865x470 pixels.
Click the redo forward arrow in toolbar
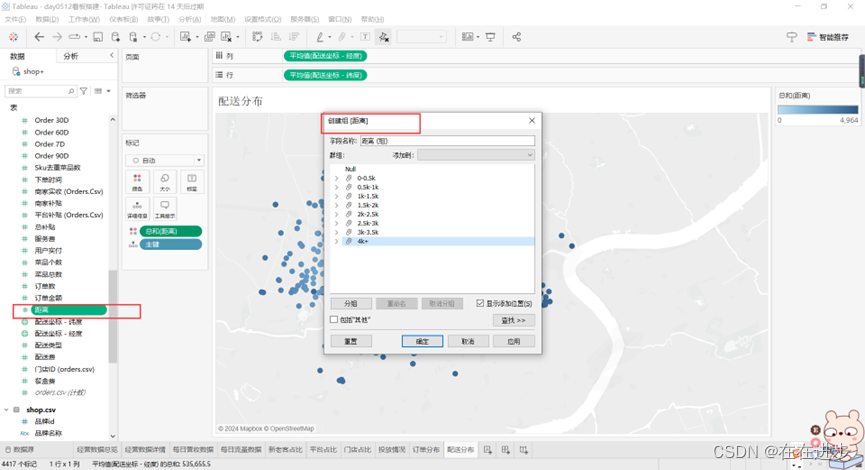[57, 37]
